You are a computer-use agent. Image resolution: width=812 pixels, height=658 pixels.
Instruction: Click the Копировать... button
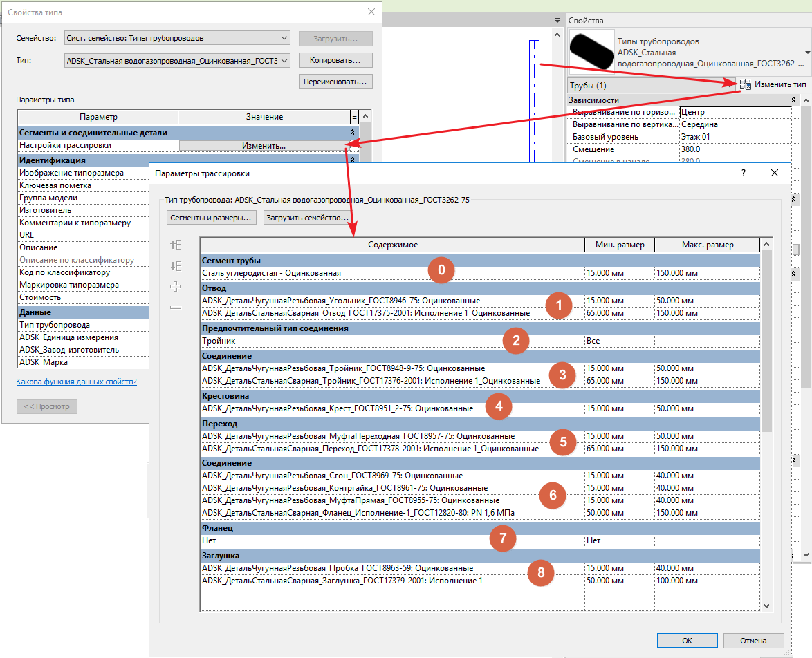[x=335, y=61]
